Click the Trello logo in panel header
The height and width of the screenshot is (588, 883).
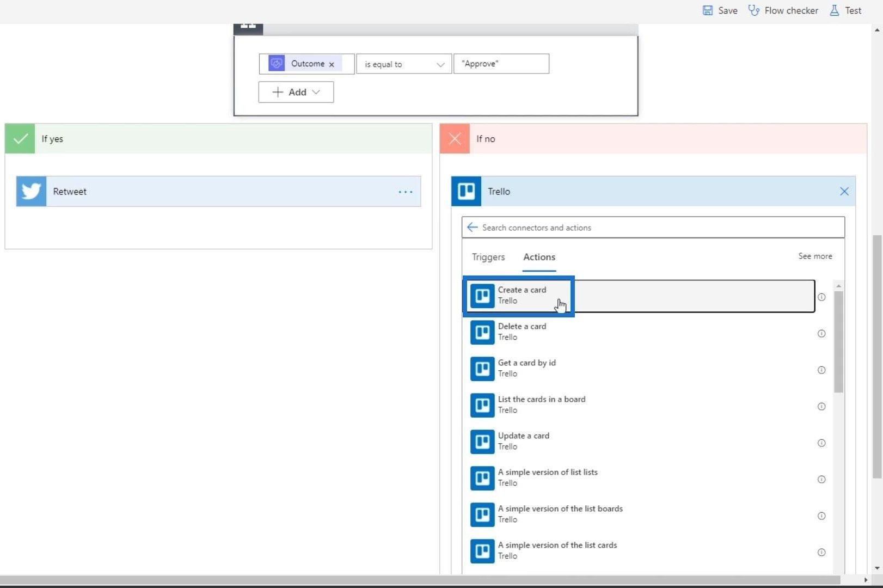466,191
